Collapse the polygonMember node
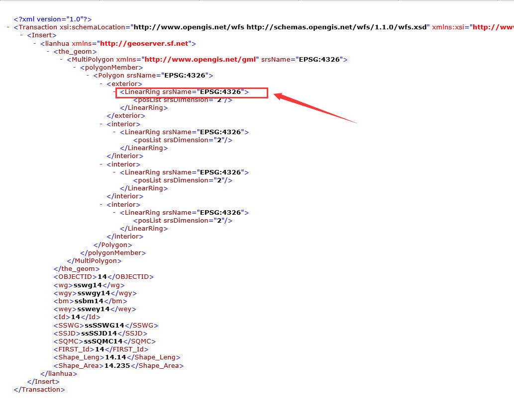This screenshot has width=514, height=420. (74, 67)
